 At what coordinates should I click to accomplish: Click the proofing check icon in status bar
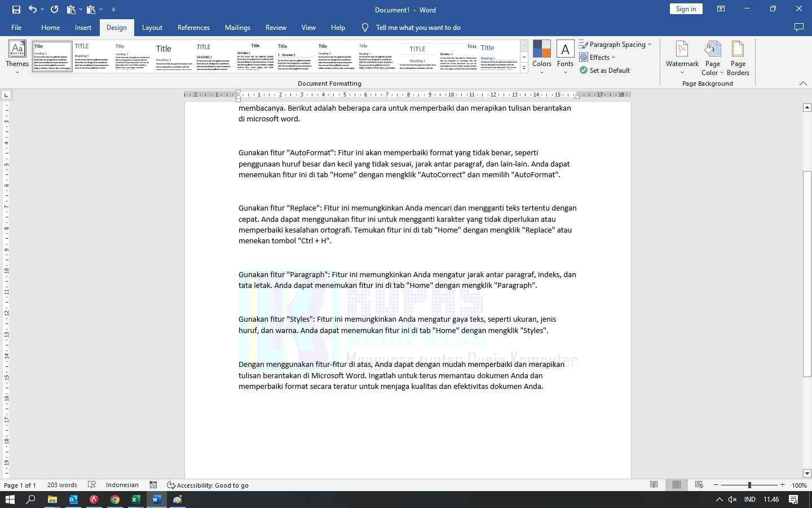tap(92, 485)
